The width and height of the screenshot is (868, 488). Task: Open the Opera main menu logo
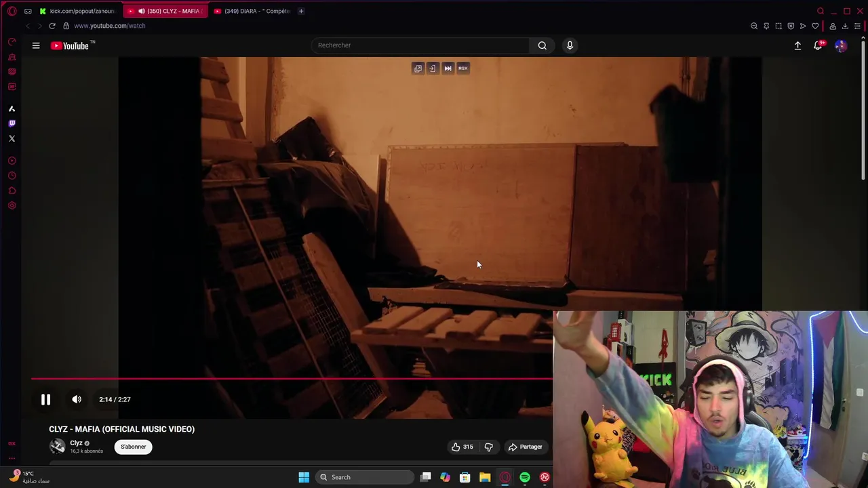pos(12,11)
